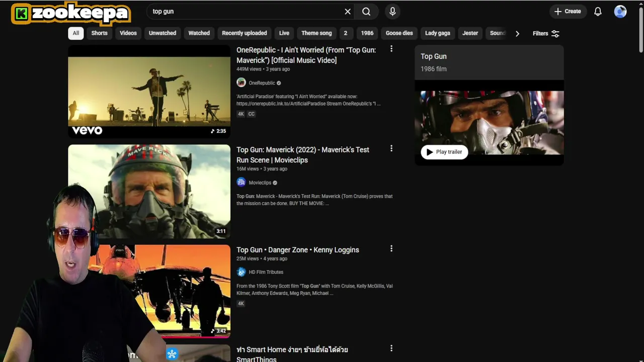The image size is (644, 362).
Task: Click OneRepublic channel avatar
Action: (241, 82)
